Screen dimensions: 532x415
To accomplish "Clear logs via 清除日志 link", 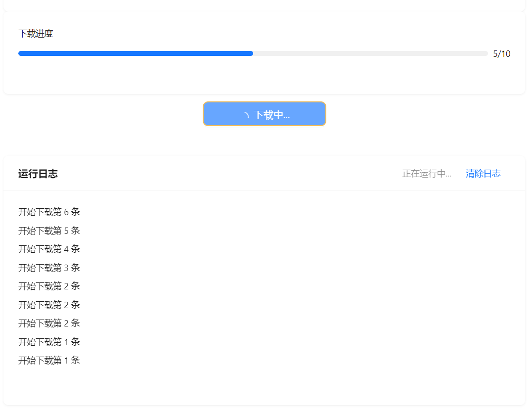I will pyautogui.click(x=483, y=174).
